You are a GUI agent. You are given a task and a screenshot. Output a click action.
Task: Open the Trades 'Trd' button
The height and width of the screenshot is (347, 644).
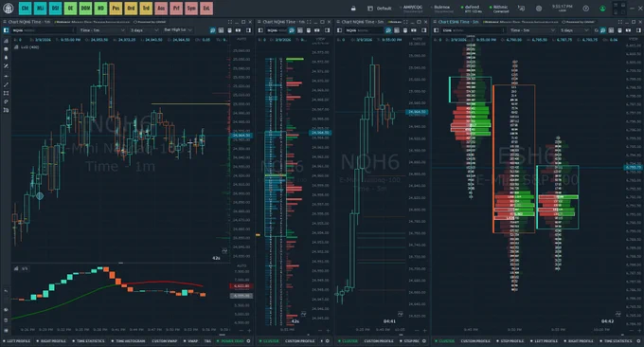tap(146, 8)
